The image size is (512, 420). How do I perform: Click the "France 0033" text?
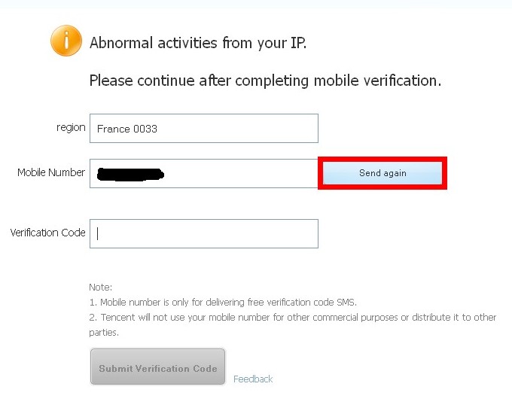pos(127,129)
